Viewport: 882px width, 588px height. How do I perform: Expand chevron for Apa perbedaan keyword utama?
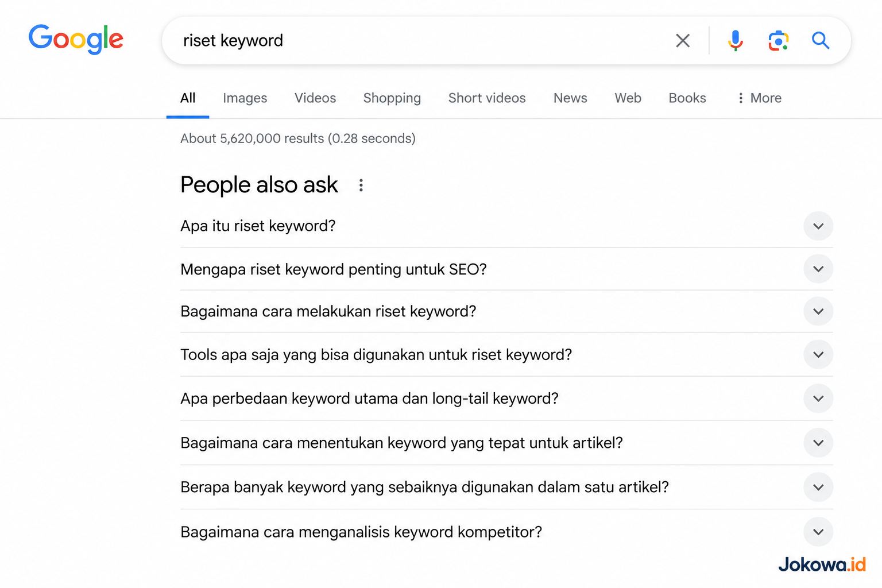(818, 399)
